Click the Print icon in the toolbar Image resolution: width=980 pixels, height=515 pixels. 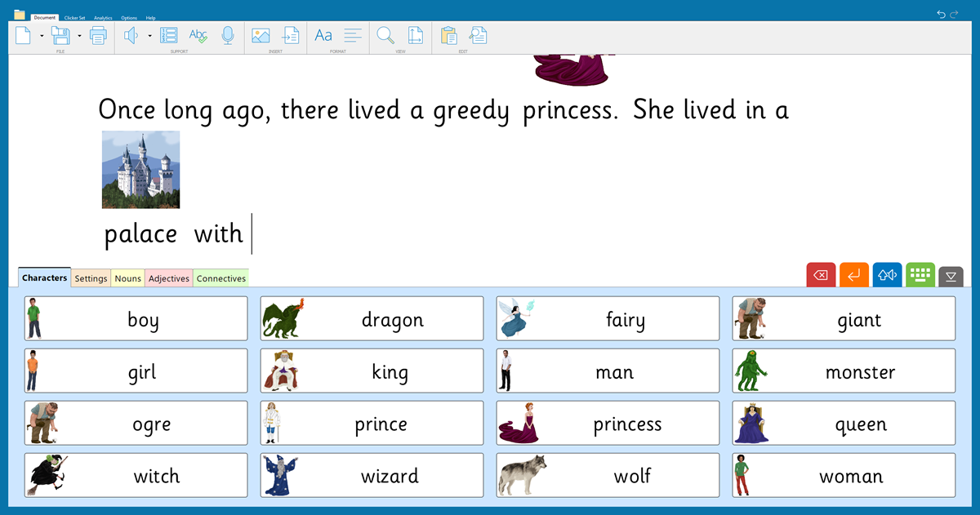[x=98, y=35]
